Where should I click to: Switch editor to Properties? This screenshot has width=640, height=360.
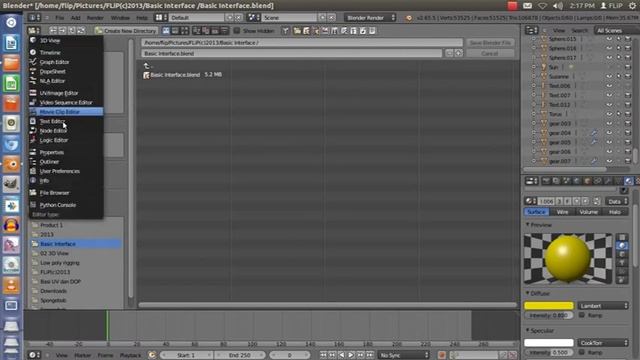65,152
